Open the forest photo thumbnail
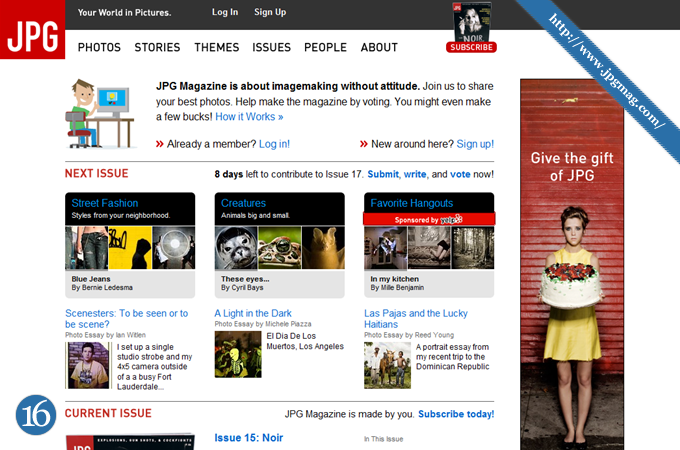 pyautogui.click(x=473, y=248)
